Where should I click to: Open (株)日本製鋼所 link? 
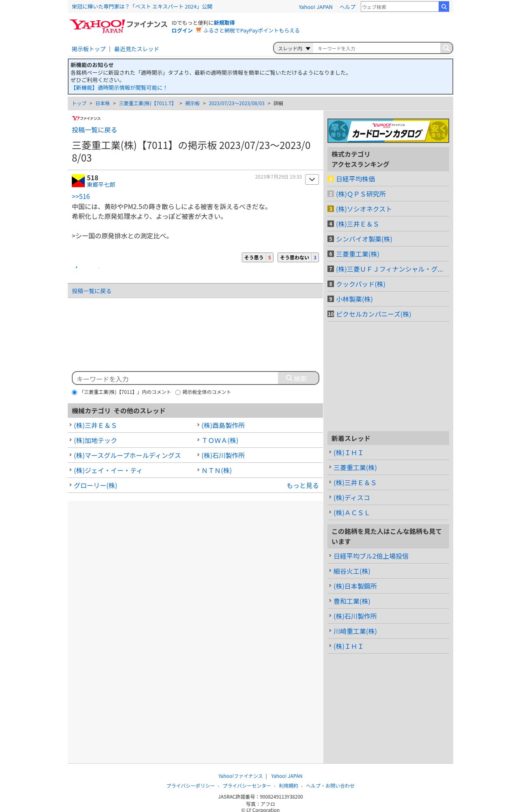click(x=355, y=586)
